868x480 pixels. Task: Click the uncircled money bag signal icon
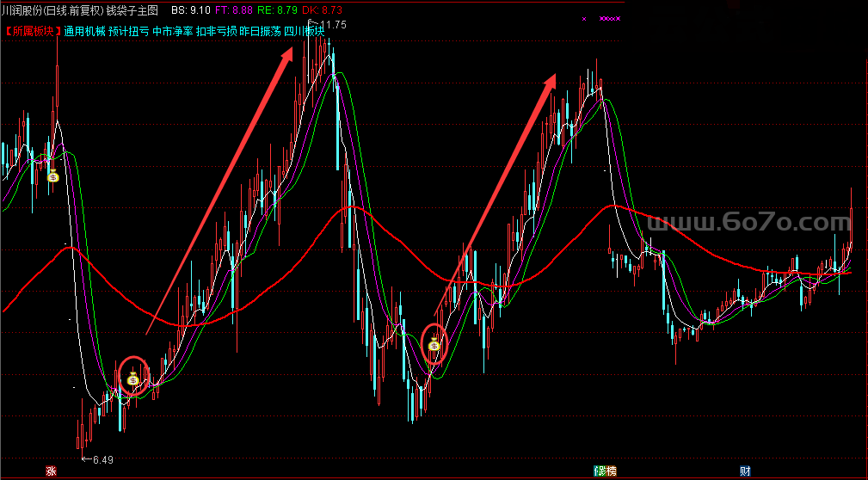click(53, 176)
